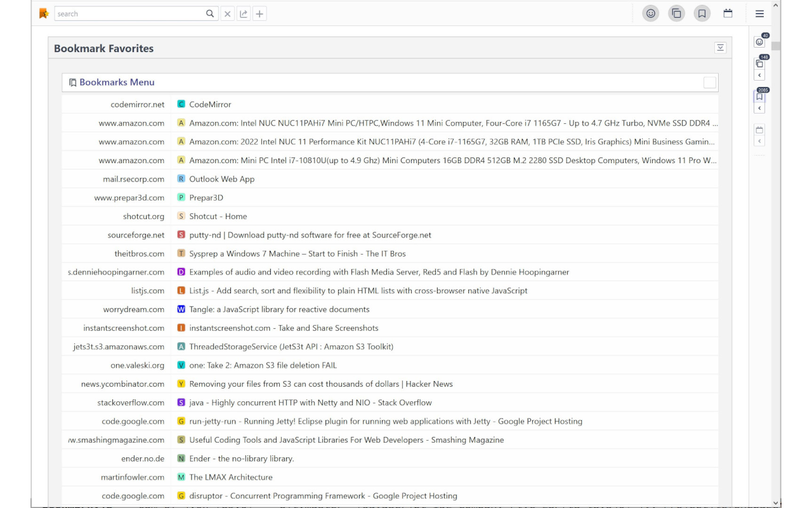Screen dimensions: 812x508
Task: Open the CodeMirror bookmark link
Action: (210, 104)
